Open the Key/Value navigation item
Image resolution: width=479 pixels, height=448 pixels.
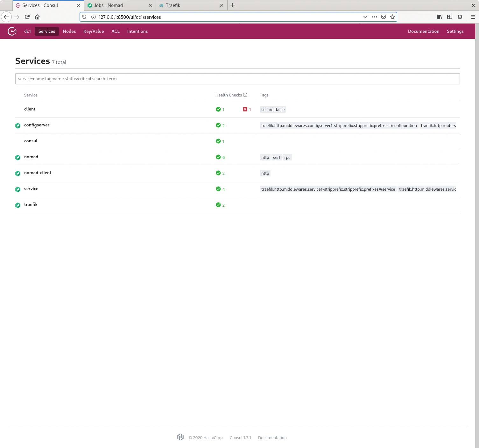click(94, 31)
